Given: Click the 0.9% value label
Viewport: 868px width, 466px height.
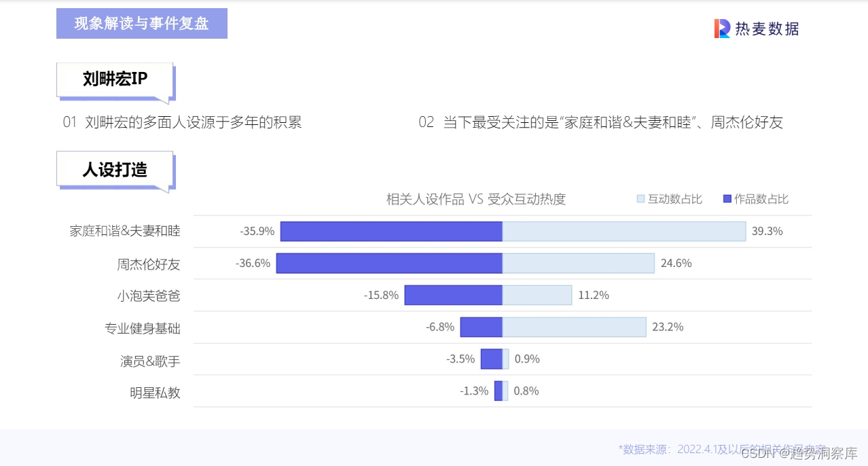Looking at the screenshot, I should click(527, 359).
